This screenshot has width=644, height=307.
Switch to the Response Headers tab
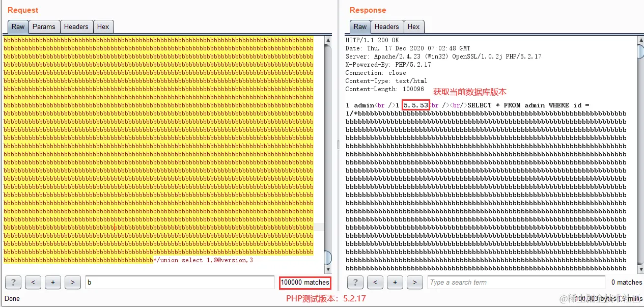[387, 27]
